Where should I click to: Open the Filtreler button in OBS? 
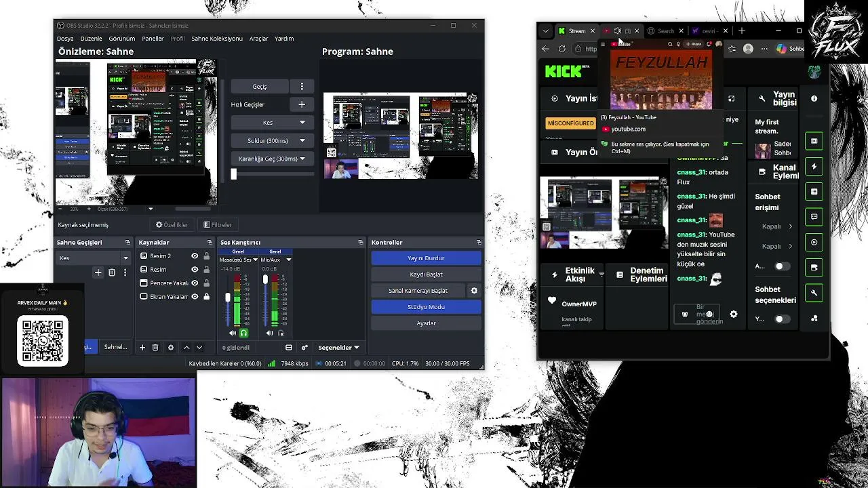[x=218, y=224]
